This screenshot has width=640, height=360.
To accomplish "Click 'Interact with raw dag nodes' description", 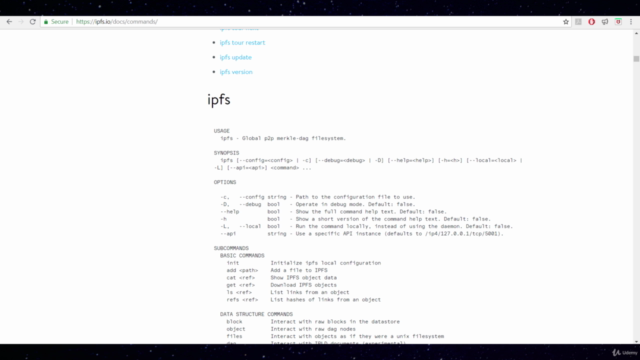I will 313,329.
